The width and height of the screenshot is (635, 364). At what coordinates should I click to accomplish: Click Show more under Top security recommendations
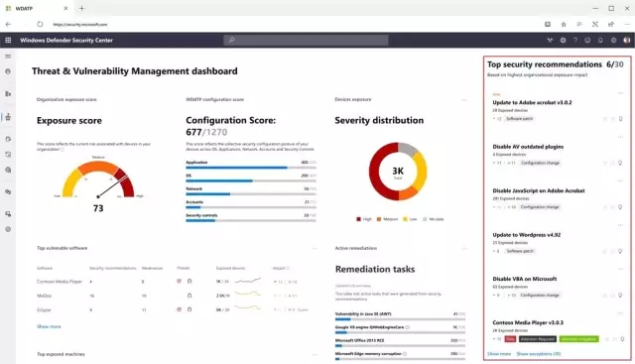[499, 354]
